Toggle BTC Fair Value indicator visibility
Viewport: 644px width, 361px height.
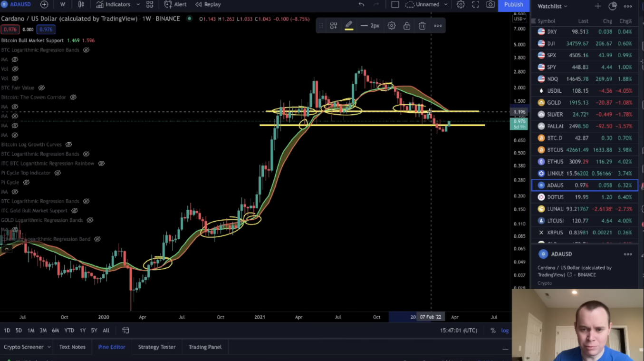click(x=41, y=88)
